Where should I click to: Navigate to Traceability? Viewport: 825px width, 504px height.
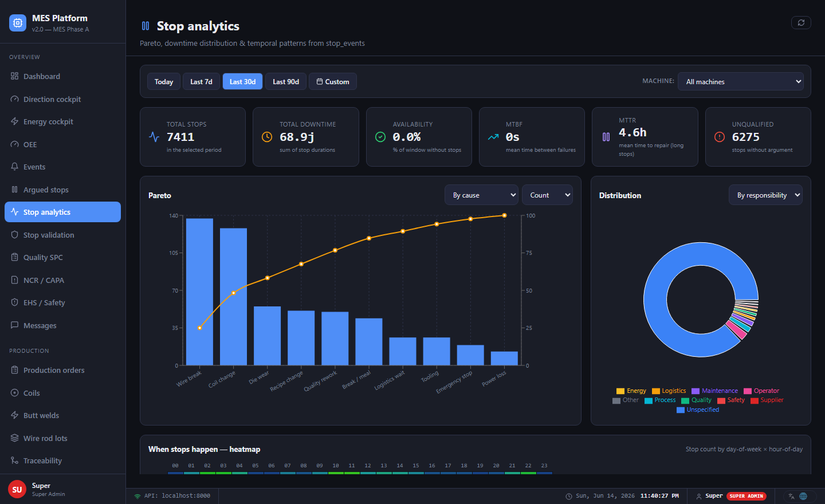tap(63, 460)
